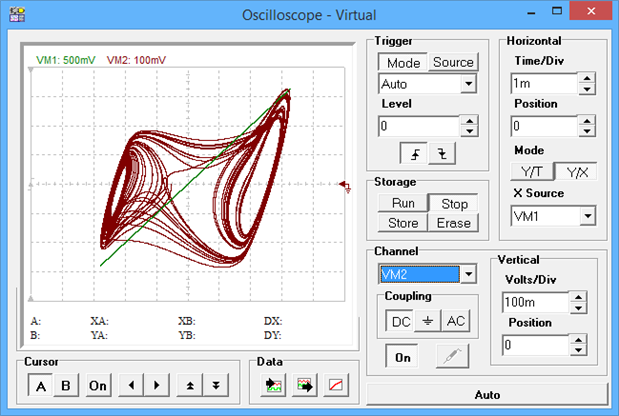The width and height of the screenshot is (619, 416).
Task: Decrease Time/Div value
Action: coord(587,88)
